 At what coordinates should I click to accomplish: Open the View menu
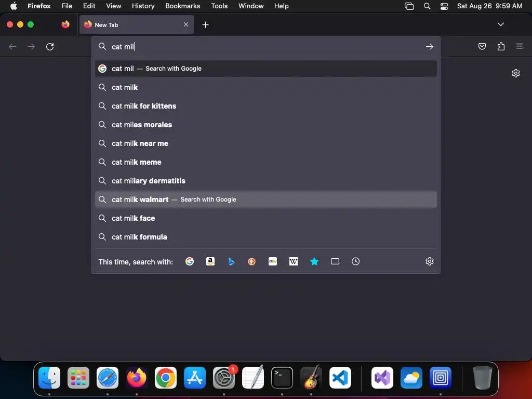[x=113, y=6]
